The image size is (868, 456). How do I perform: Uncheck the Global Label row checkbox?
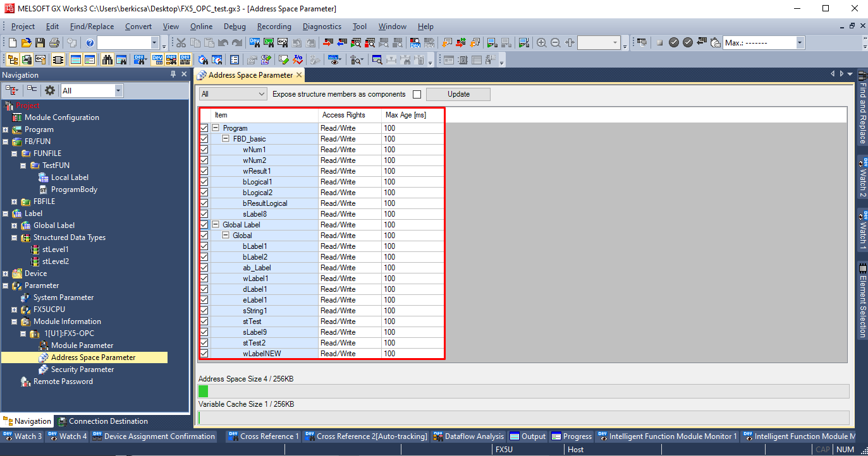pyautogui.click(x=204, y=225)
